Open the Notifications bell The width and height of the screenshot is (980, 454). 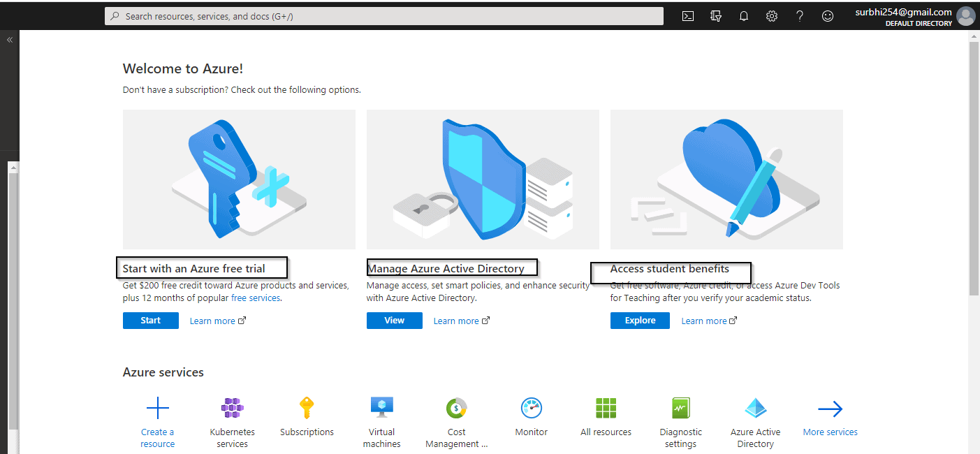(x=743, y=15)
